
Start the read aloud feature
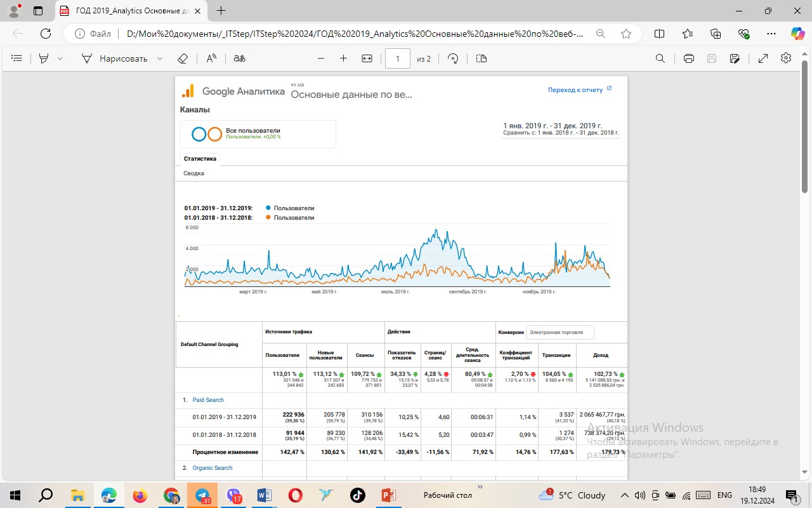point(212,58)
